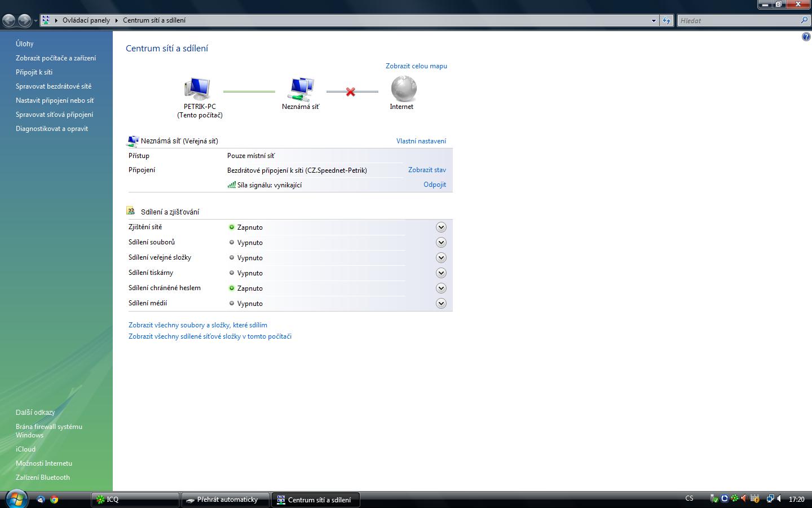Click the Control Panel icon in address bar
Image resolution: width=812 pixels, height=508 pixels.
tap(46, 20)
